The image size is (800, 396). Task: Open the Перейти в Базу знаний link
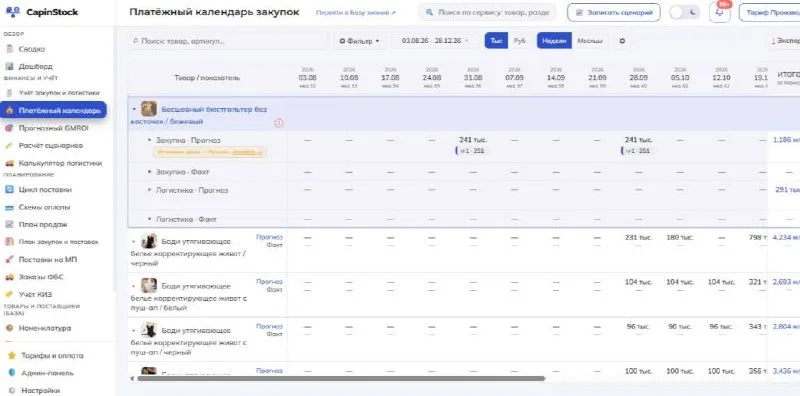tap(356, 12)
